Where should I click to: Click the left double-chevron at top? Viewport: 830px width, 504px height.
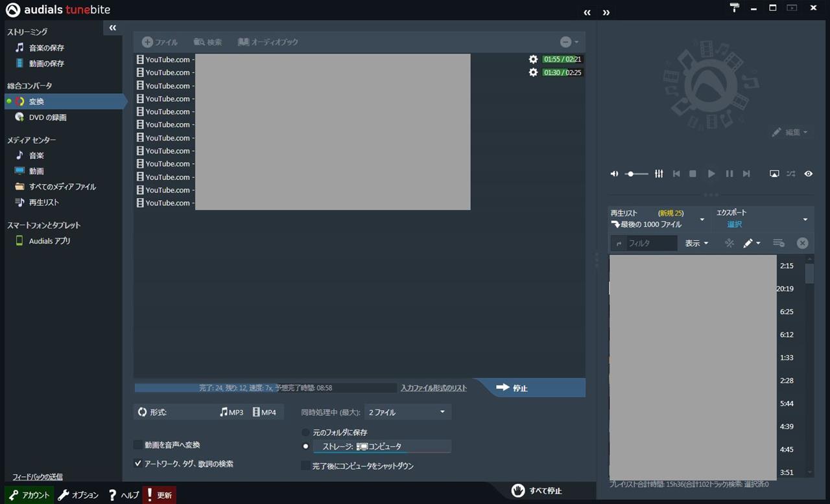[x=587, y=12]
